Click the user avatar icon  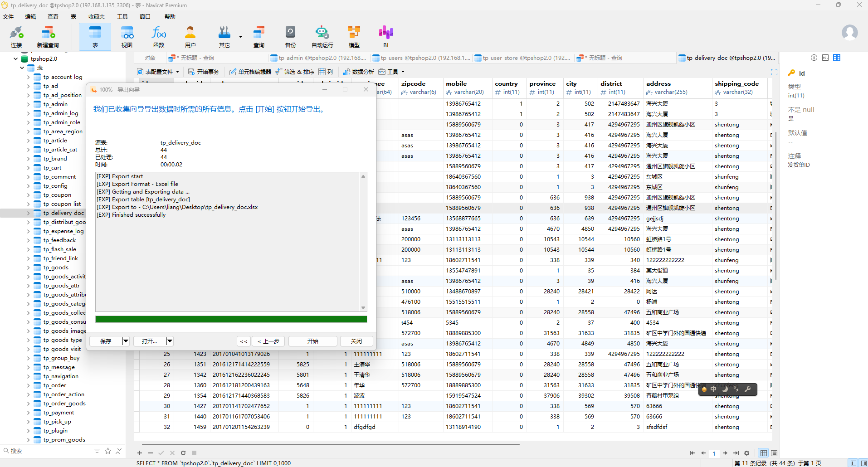coord(849,33)
